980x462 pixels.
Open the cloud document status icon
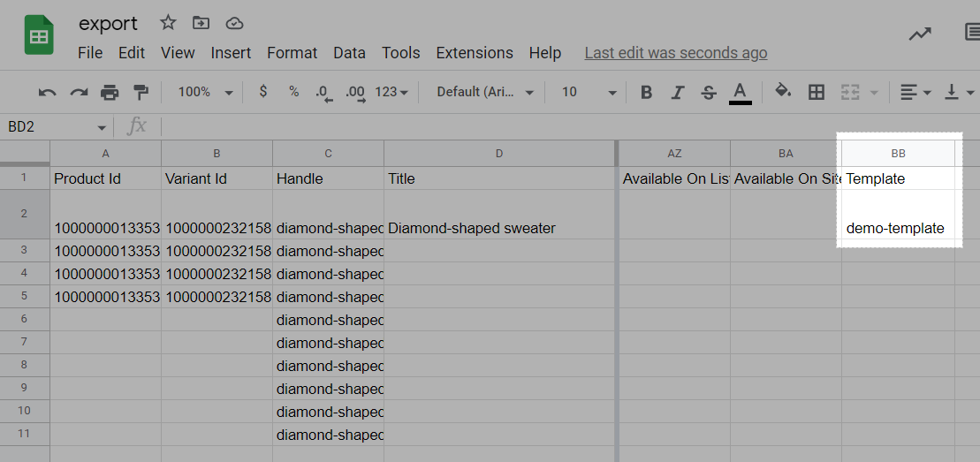234,24
